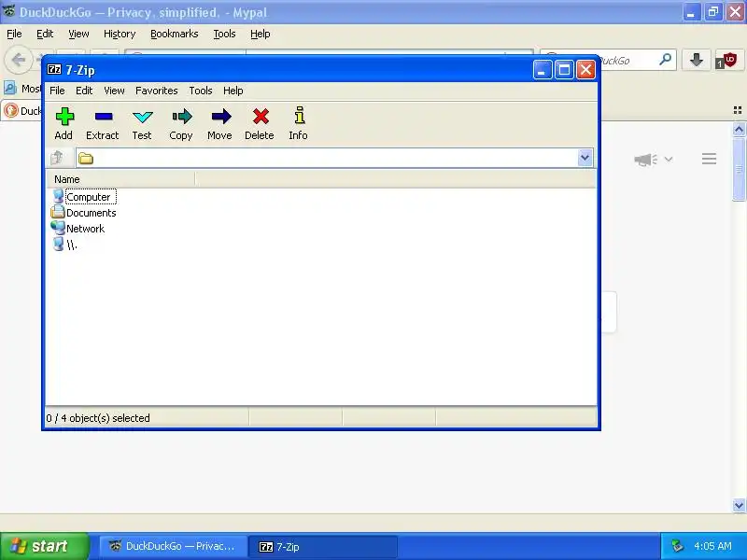747x560 pixels.
Task: Open the uBlock Origin extension icon
Action: click(727, 61)
